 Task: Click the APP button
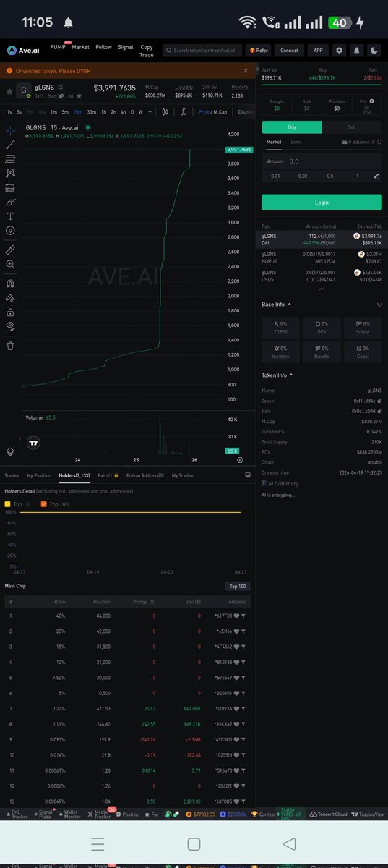coord(317,51)
